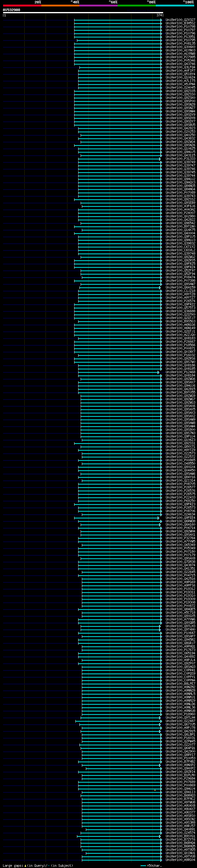Viewport: 197px width, 868px height.
Task: Select hit UniRef100_Q9FUJ4
Action: point(180,436)
